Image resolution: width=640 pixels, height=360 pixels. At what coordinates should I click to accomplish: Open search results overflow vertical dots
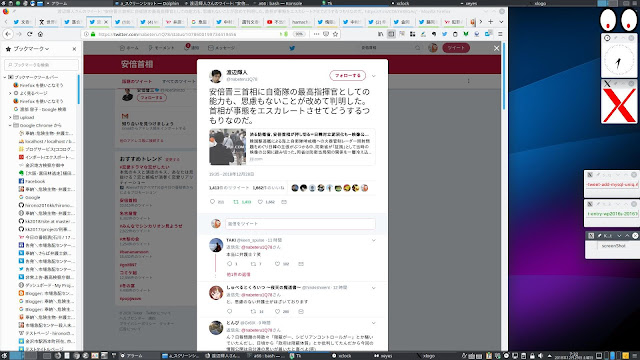point(468,81)
